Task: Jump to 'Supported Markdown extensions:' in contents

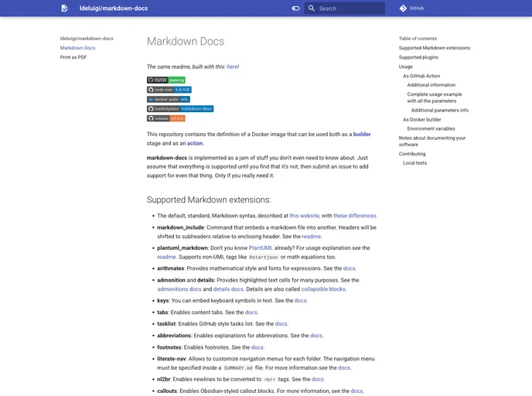Action: coord(435,48)
